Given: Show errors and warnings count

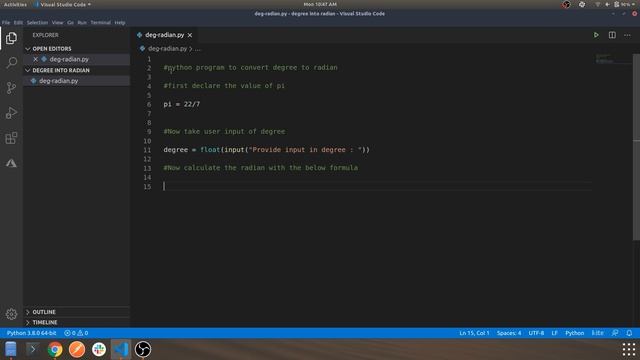Looking at the screenshot, I should click(76, 333).
